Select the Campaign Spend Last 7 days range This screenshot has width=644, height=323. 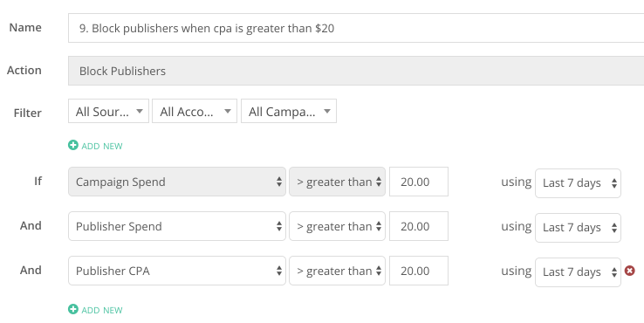point(578,183)
